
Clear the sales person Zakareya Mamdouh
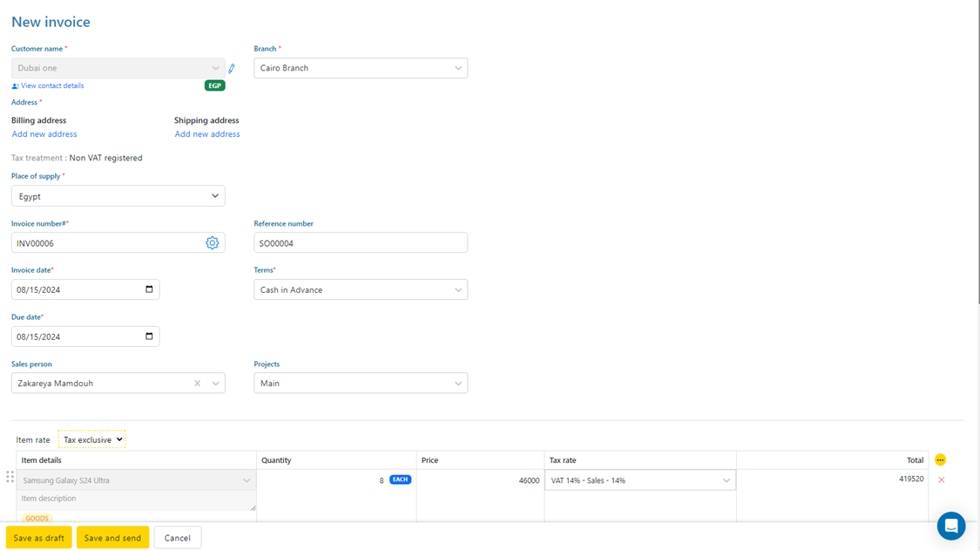click(x=197, y=384)
